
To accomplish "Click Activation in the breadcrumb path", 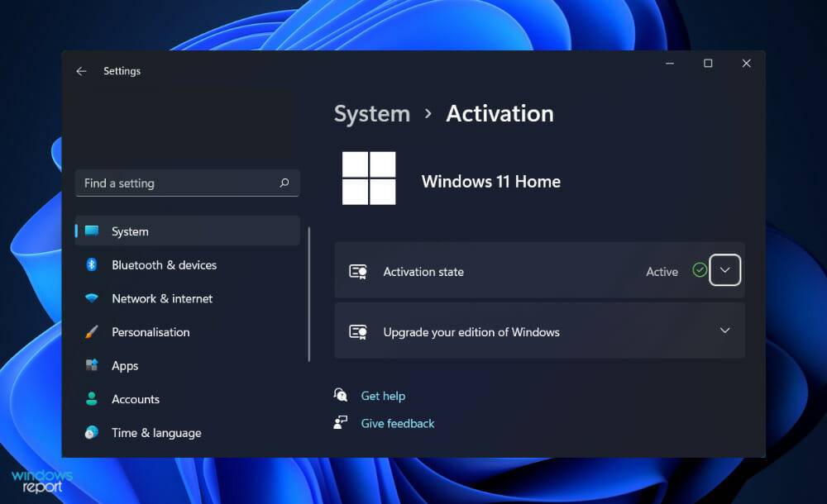I will pos(500,113).
